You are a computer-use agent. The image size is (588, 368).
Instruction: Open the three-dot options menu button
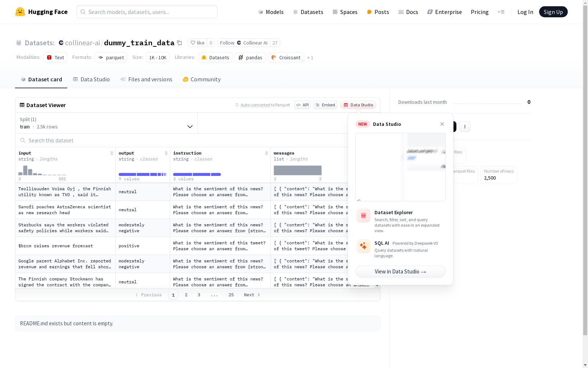[465, 127]
